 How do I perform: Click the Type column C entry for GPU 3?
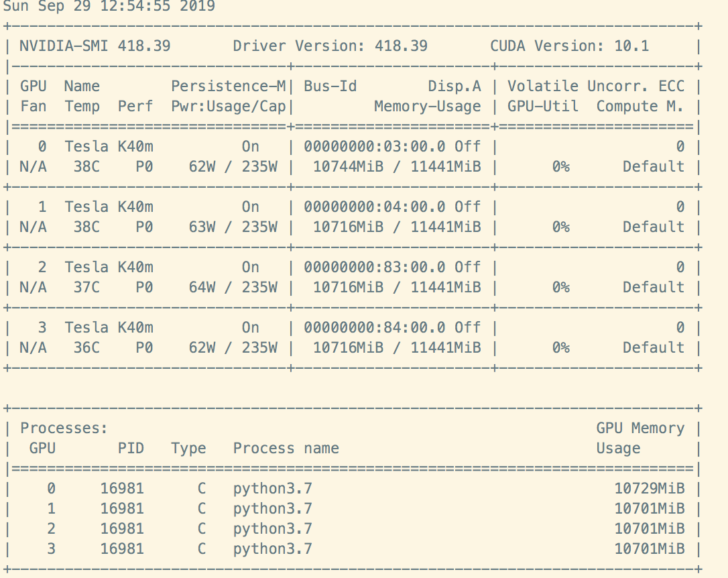point(201,548)
